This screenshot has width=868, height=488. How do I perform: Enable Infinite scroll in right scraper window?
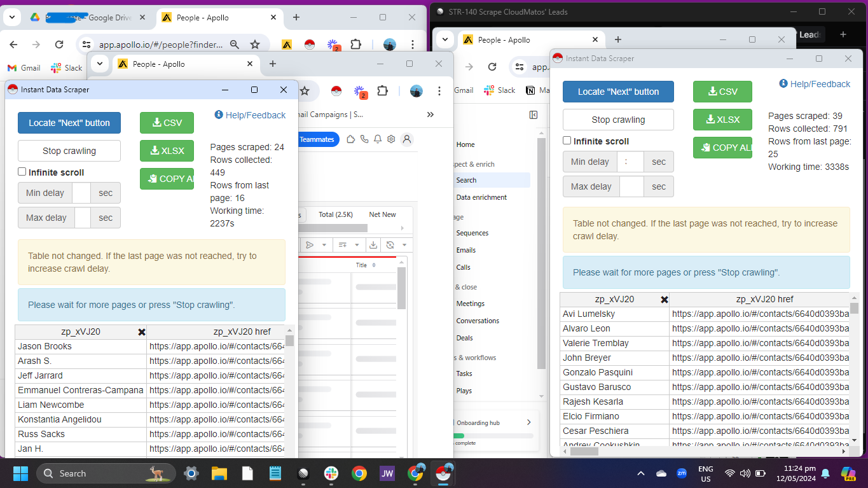[x=567, y=141]
